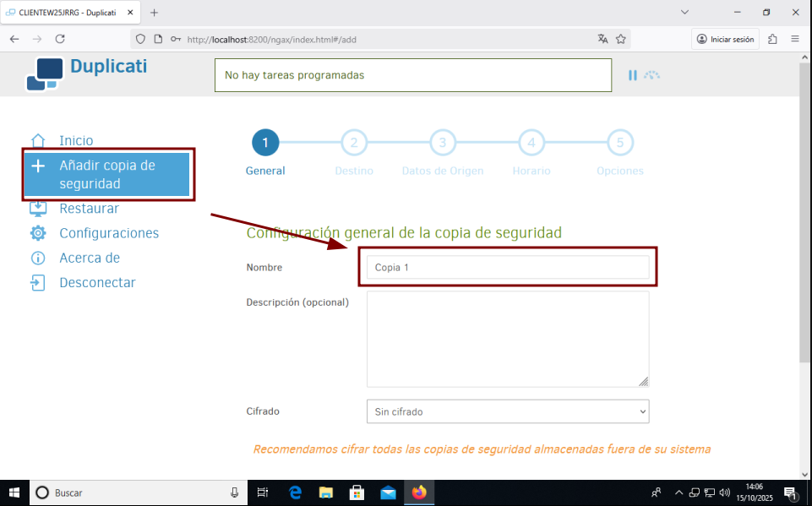Open a new browser tab
This screenshot has height=506, width=812.
tap(154, 13)
